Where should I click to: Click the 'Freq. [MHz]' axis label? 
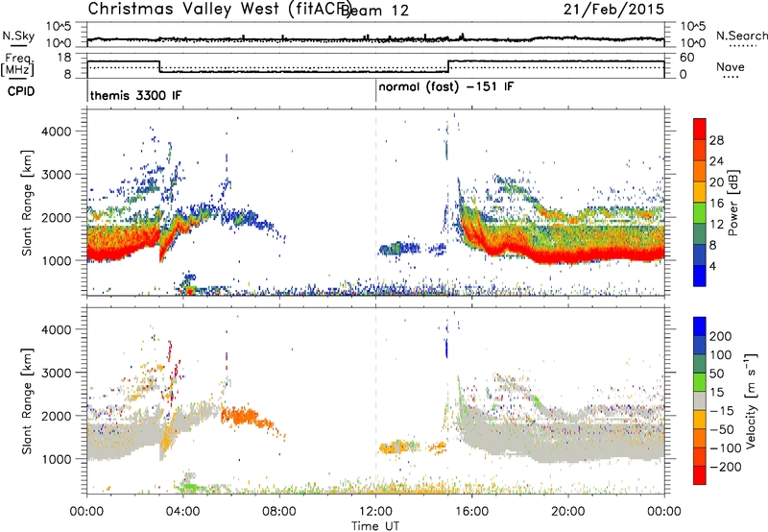(17, 64)
